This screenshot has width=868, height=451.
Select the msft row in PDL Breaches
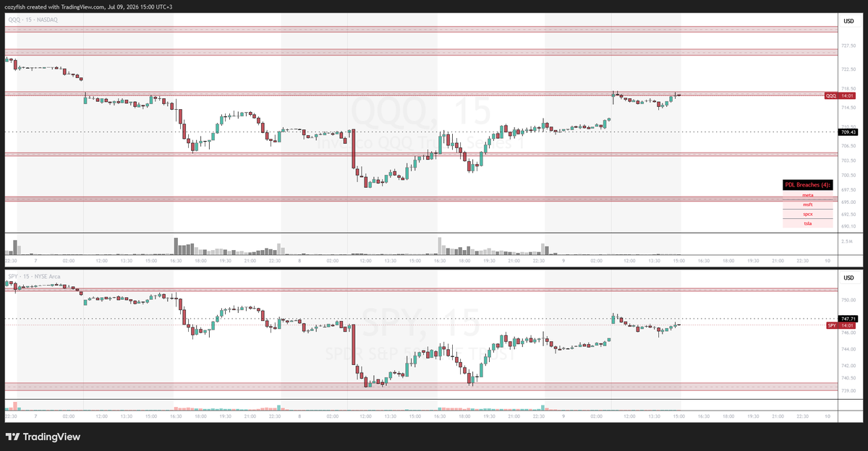click(x=808, y=205)
